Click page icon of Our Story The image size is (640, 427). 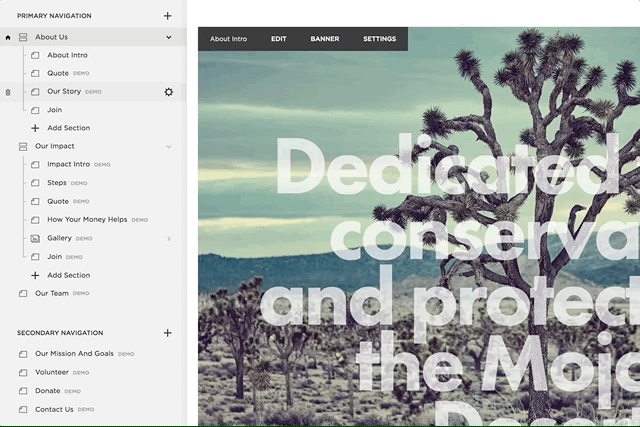pyautogui.click(x=35, y=92)
